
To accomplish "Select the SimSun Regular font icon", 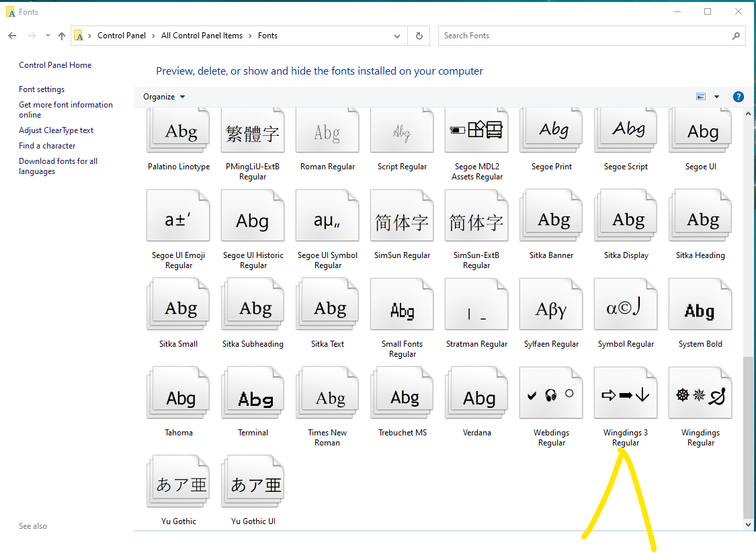I will [402, 216].
